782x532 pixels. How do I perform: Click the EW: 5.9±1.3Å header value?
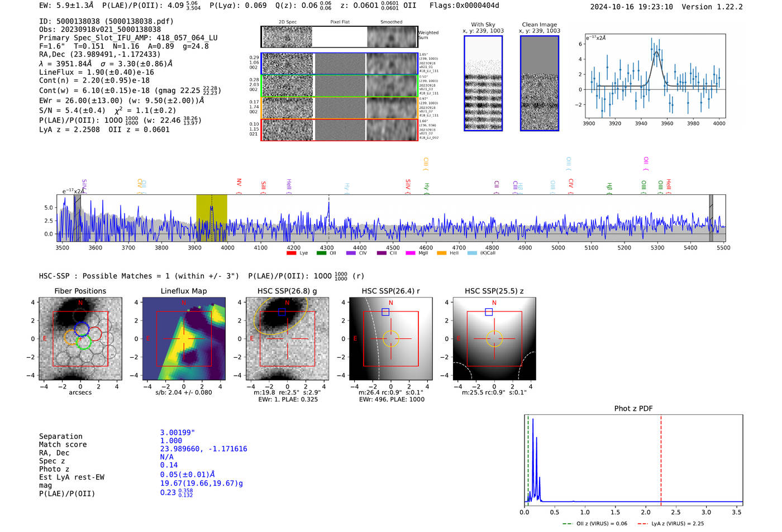[67, 6]
